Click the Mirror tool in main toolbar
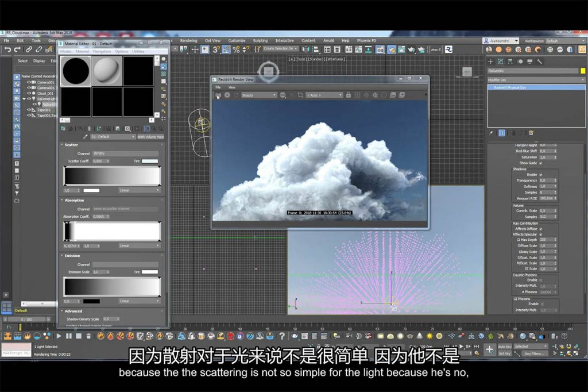 [x=305, y=49]
